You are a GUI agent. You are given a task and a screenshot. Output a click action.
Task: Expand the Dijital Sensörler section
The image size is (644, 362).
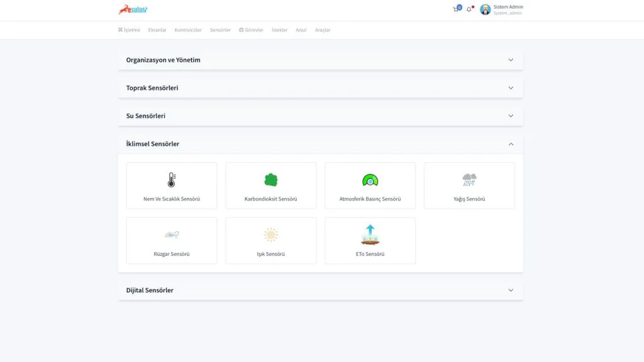(x=511, y=290)
